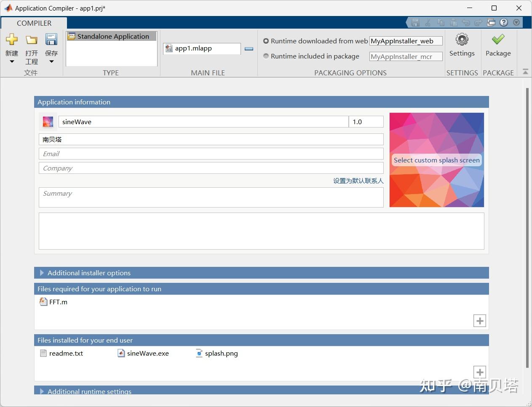This screenshot has height=407, width=532.
Task: Click the 设置为默认联系人 link
Action: (358, 181)
